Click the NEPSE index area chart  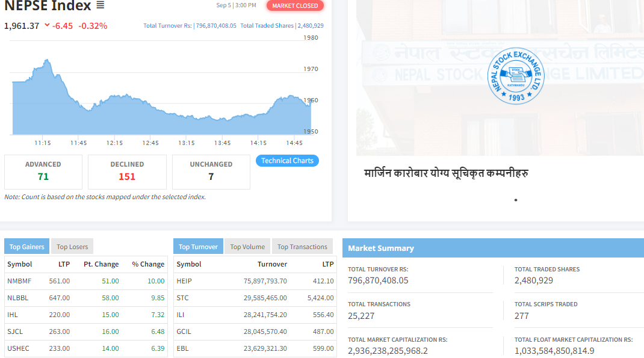pos(161,97)
